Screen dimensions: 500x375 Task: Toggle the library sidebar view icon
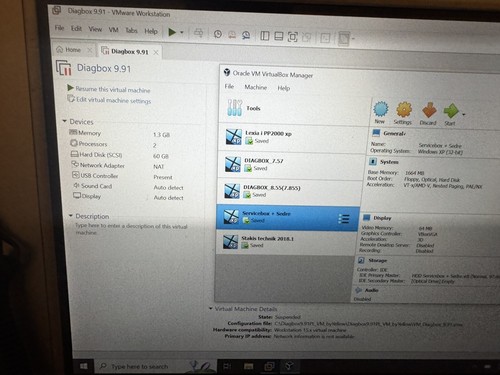[265, 36]
